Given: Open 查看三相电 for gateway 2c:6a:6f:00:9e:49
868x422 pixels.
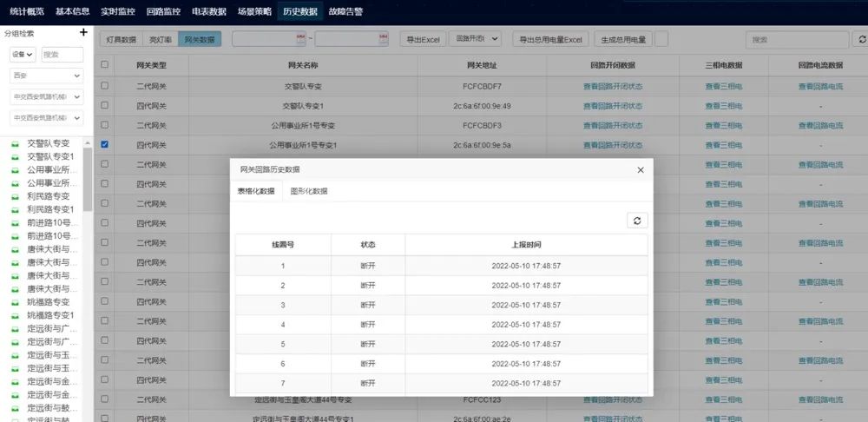Looking at the screenshot, I should (724, 106).
